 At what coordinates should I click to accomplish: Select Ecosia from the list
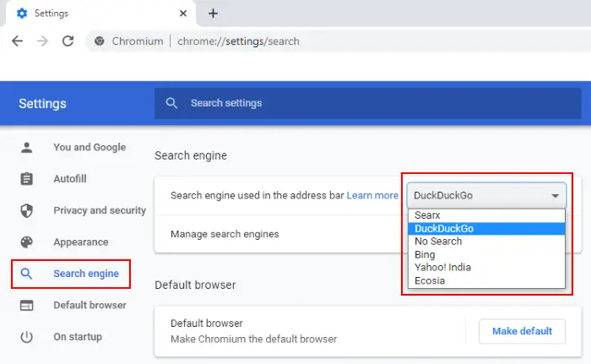[486, 280]
